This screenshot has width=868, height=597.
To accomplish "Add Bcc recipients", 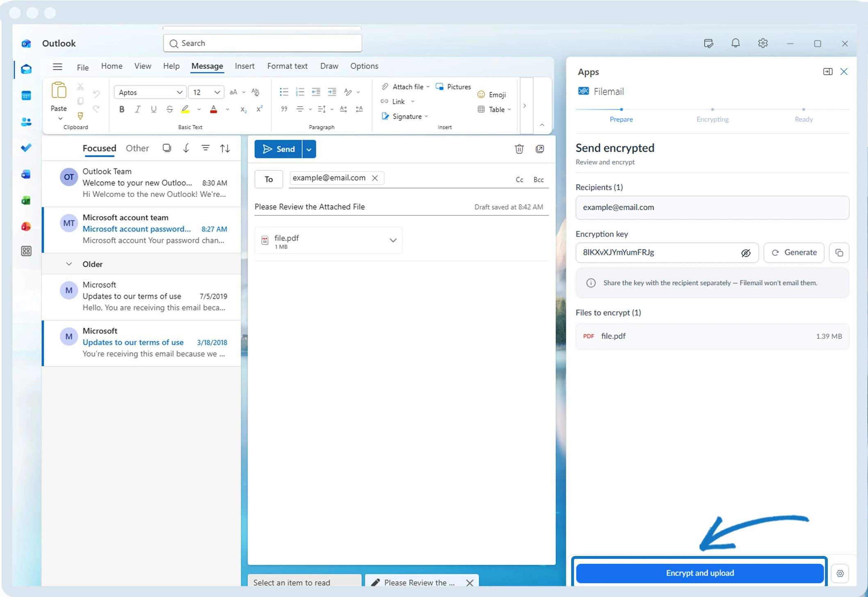I will point(538,180).
